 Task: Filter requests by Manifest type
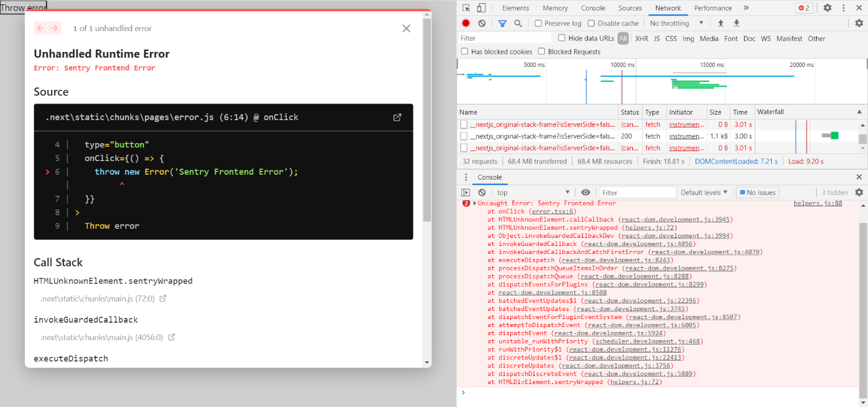point(789,38)
